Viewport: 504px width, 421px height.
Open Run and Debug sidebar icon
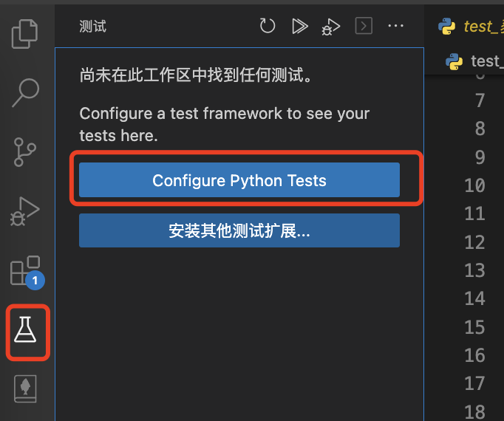click(24, 211)
